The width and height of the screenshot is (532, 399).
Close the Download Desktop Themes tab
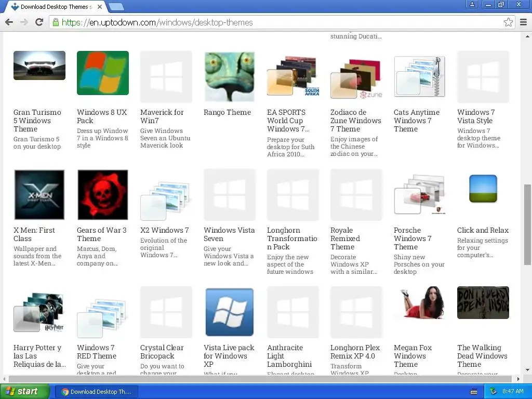[100, 6]
